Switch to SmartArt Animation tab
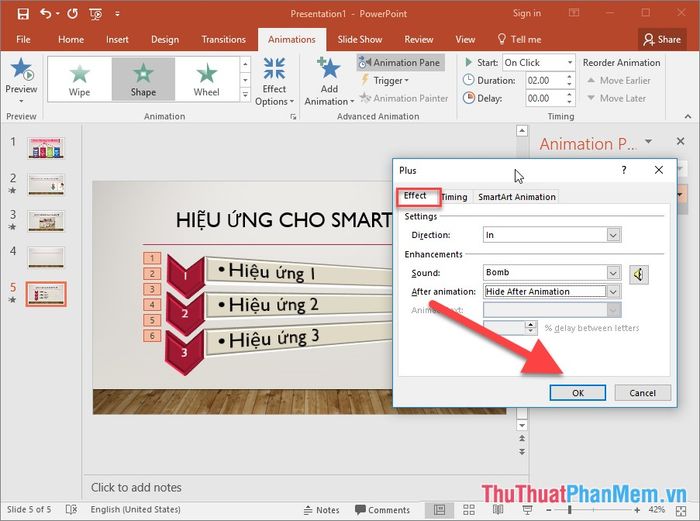The width and height of the screenshot is (700, 521). click(517, 197)
